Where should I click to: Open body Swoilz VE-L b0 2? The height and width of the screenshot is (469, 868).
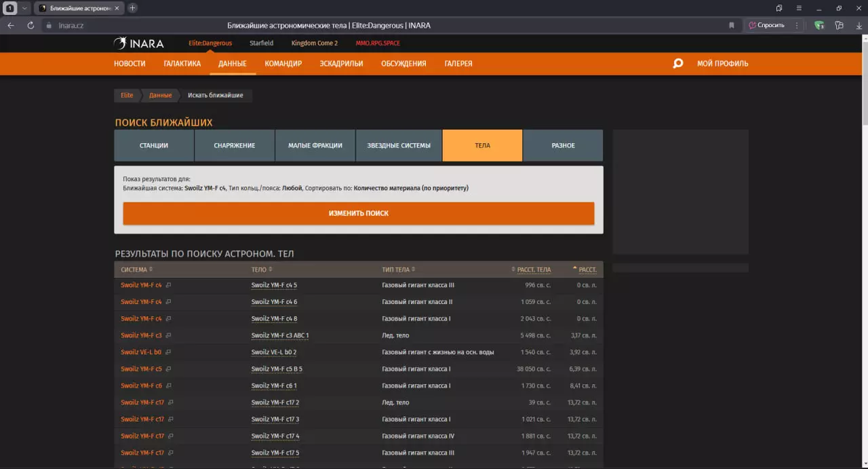pyautogui.click(x=274, y=352)
